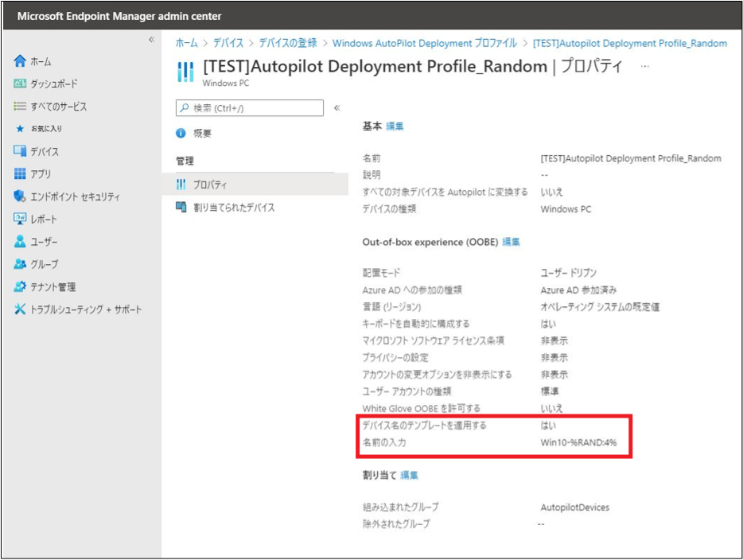Screen dimensions: 743x560
Task: Navigate to Windows AutoPilot Deployment プロファイル breadcrumb
Action: pyautogui.click(x=425, y=43)
